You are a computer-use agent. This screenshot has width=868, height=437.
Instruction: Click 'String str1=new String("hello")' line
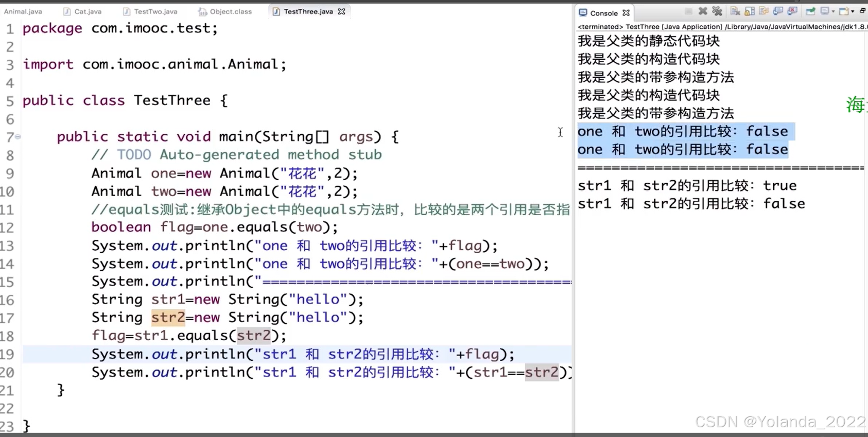click(x=228, y=300)
